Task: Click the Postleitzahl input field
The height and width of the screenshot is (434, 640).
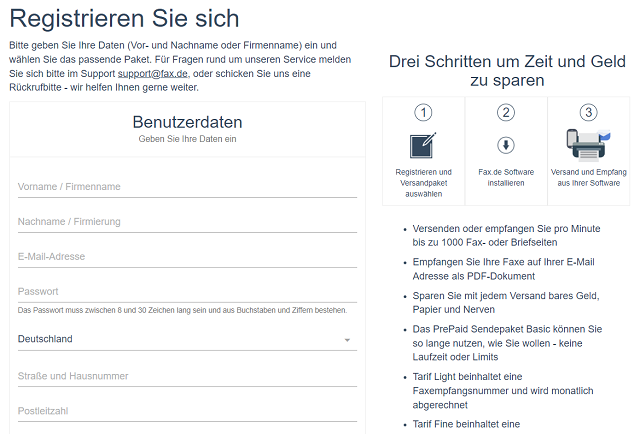Action: point(187,411)
